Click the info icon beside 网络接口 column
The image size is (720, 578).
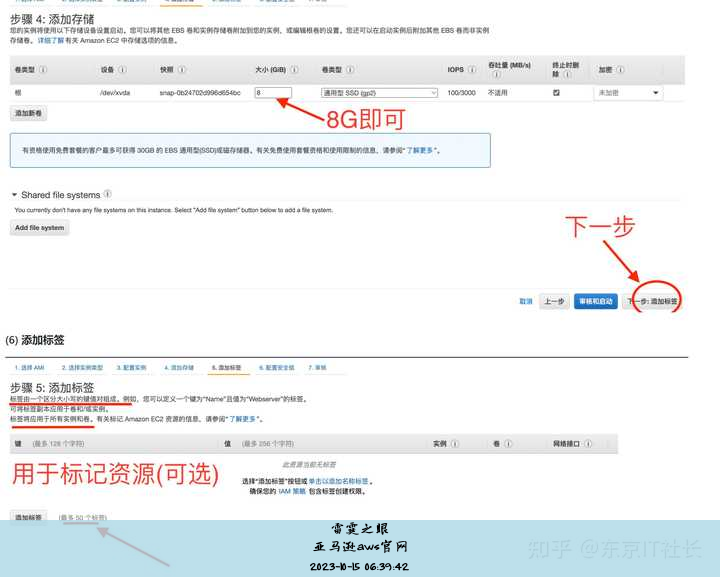588,444
